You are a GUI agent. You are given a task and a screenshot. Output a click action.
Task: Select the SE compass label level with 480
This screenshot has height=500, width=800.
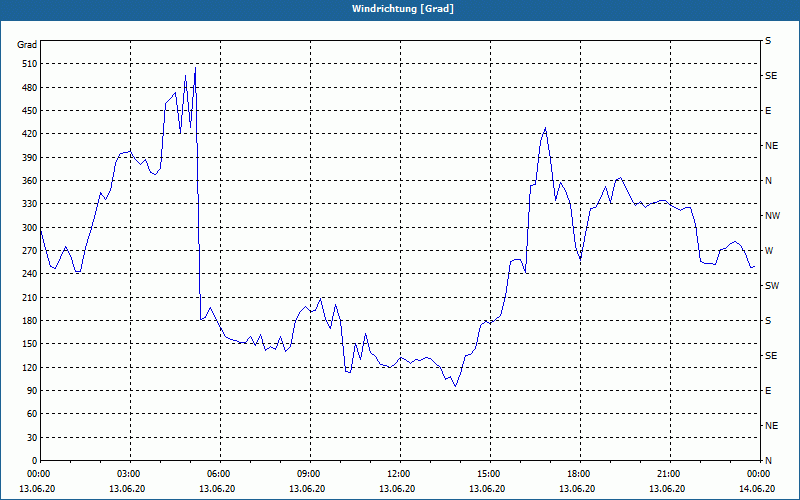pos(771,76)
